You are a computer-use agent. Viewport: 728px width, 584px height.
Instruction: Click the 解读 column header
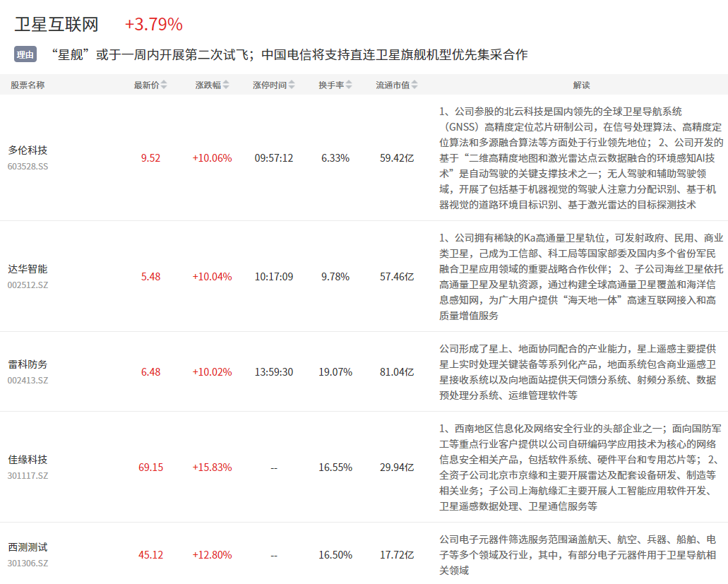click(x=581, y=85)
